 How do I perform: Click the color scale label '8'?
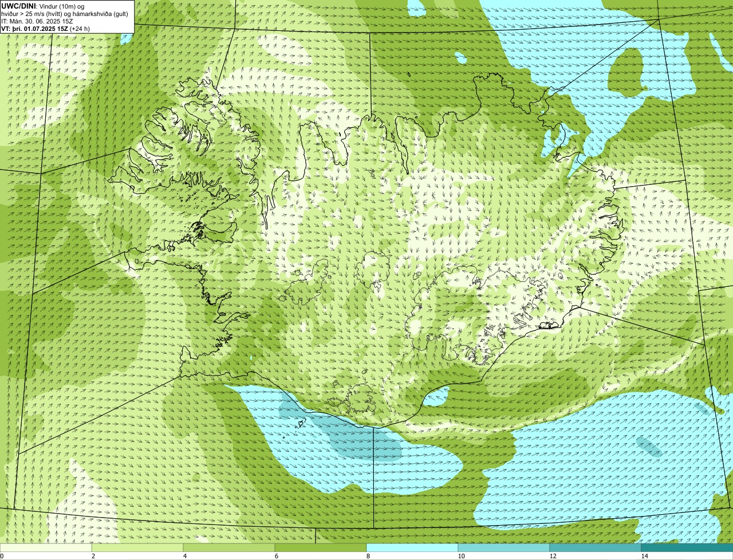point(368,556)
